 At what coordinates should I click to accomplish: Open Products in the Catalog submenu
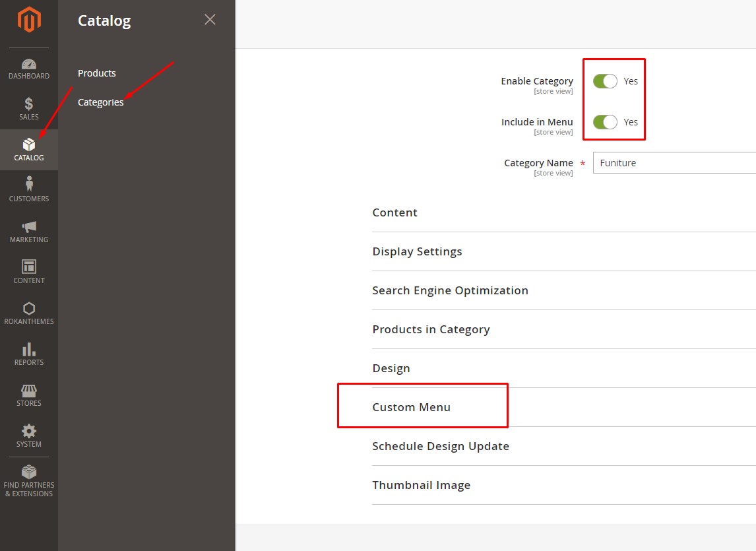point(97,73)
